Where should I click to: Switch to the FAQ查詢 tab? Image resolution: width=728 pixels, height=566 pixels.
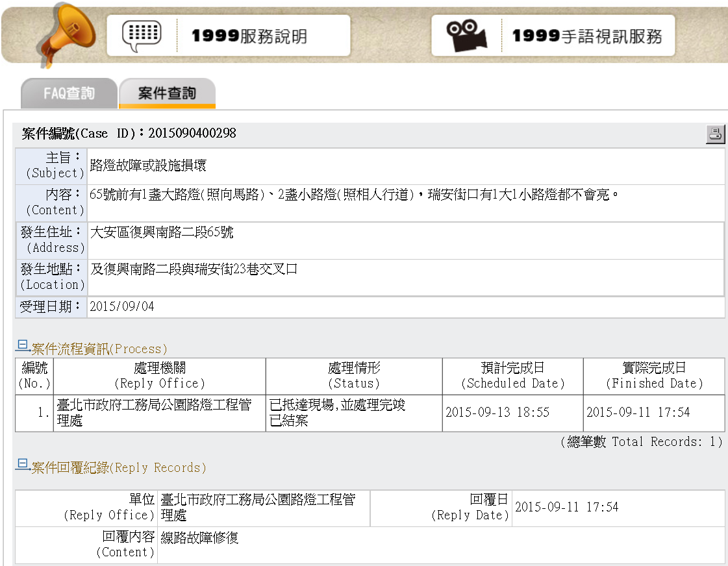point(69,93)
